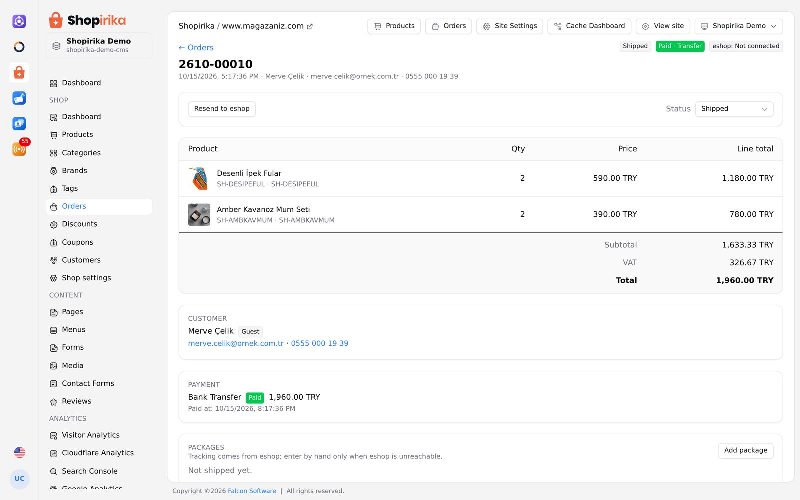
Task: Click the VAT amount 326.67 TRY
Action: [751, 262]
